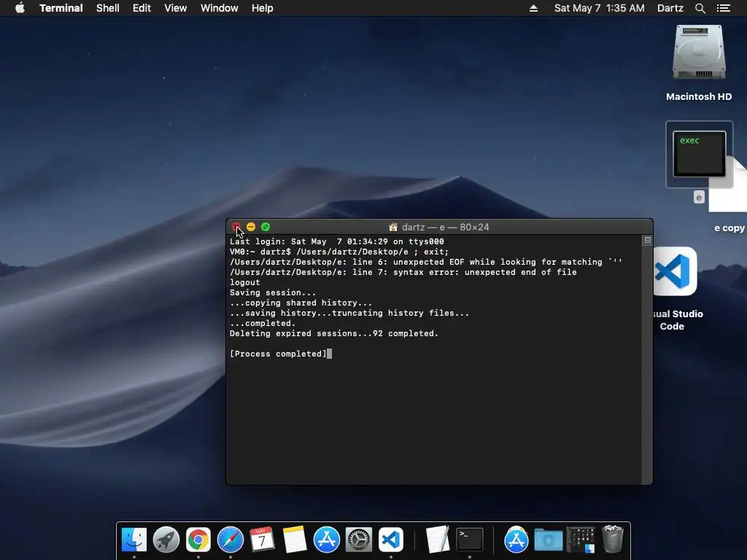Launch Launchpad rocket icon in Dock
The width and height of the screenshot is (747, 560).
[166, 540]
